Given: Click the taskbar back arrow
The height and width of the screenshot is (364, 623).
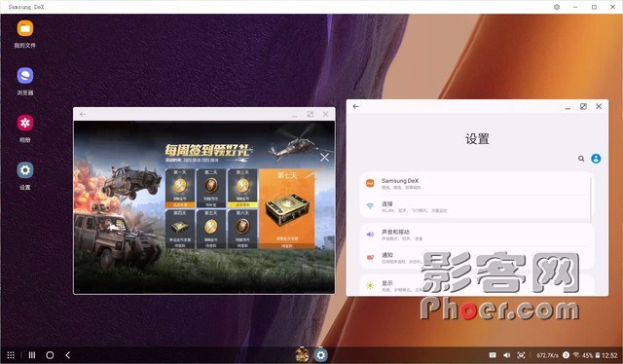Looking at the screenshot, I should coord(67,355).
